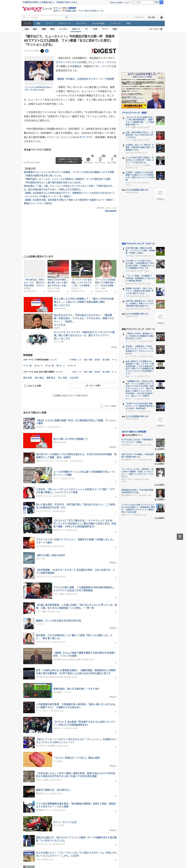Click the keyword search input field
186x868 pixels.
coord(43,18)
